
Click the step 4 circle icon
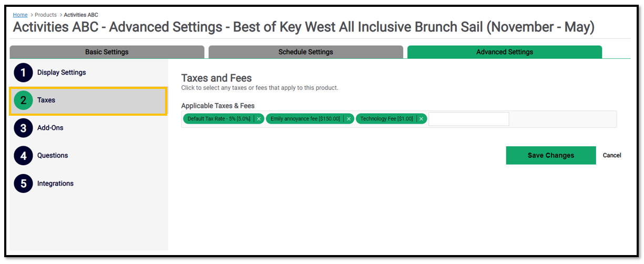[x=23, y=156]
